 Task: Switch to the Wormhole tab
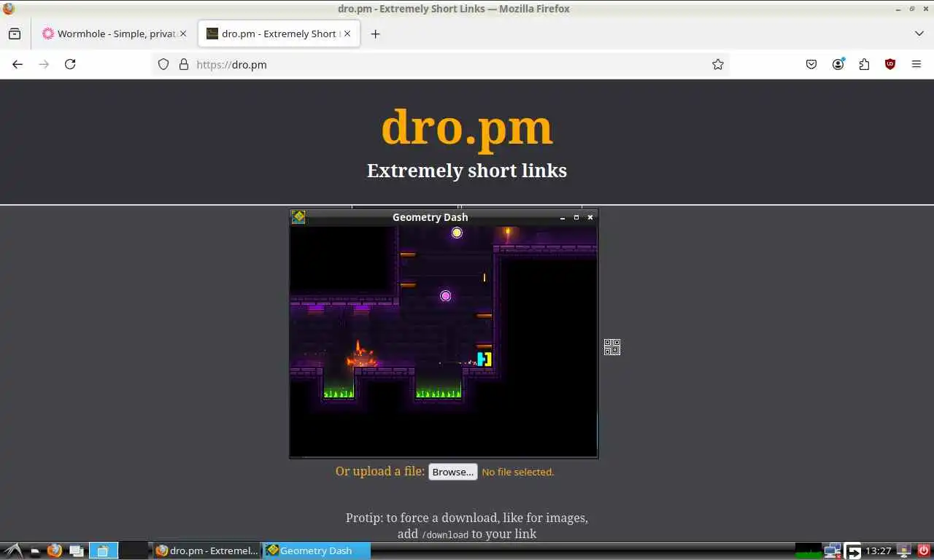pos(115,34)
